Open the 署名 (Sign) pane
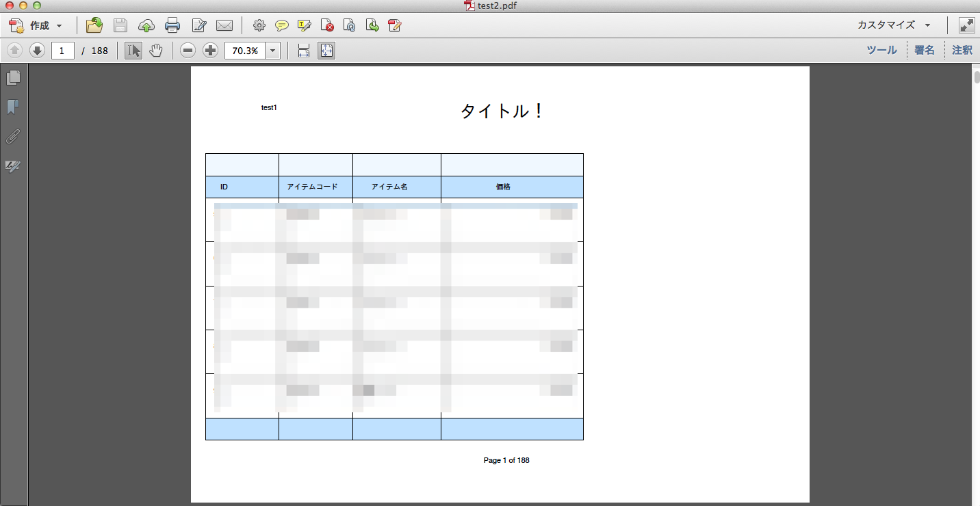 [x=925, y=50]
